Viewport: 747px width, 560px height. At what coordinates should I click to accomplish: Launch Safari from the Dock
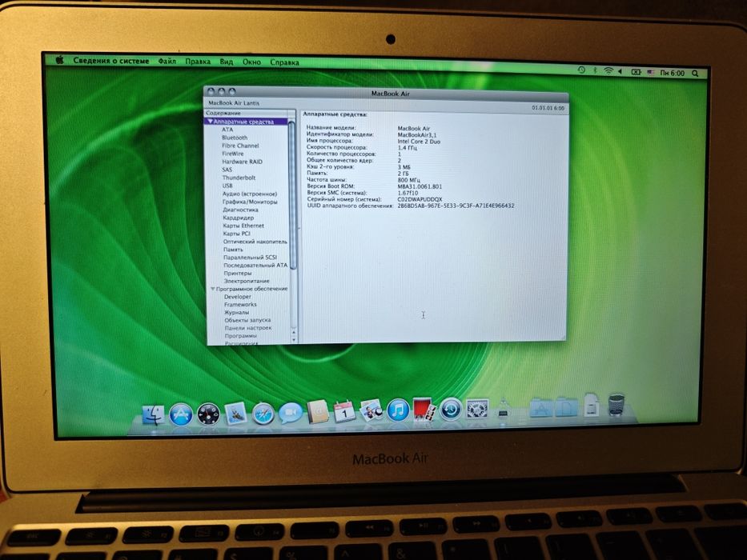pyautogui.click(x=263, y=413)
